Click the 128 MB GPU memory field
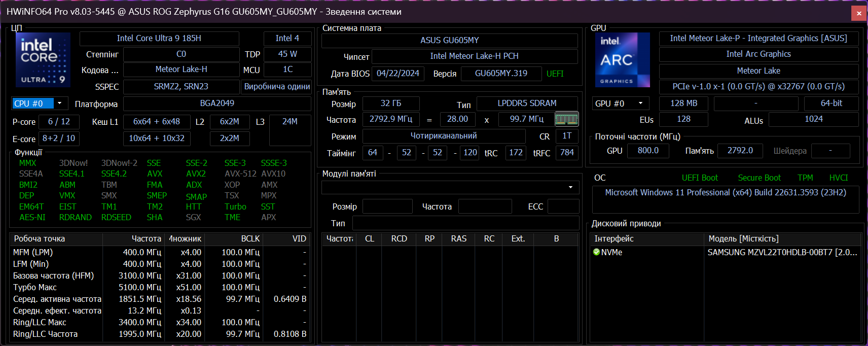 click(x=683, y=103)
